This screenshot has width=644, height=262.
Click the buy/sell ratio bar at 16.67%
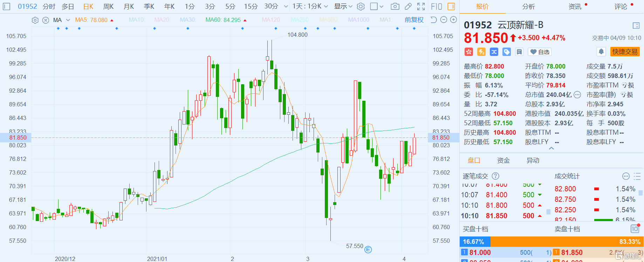(475, 242)
